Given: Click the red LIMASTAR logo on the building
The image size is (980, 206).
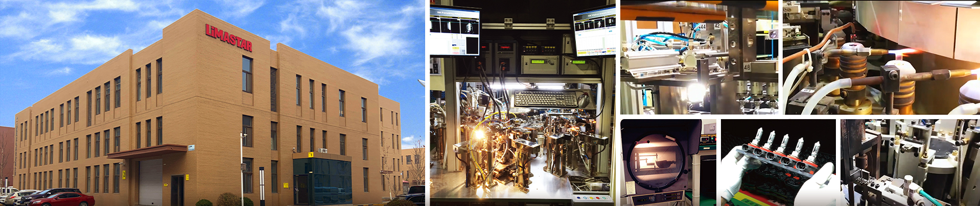Looking at the screenshot, I should [x=228, y=38].
